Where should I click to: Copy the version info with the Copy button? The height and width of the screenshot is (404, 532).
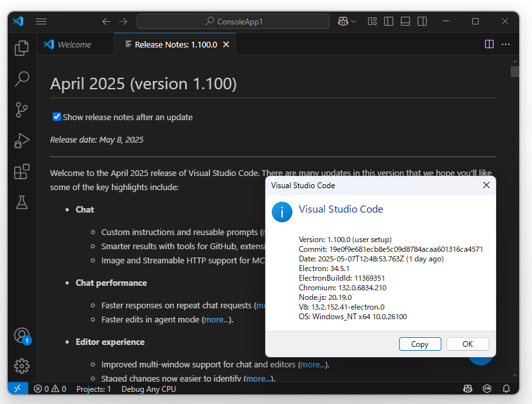(420, 344)
